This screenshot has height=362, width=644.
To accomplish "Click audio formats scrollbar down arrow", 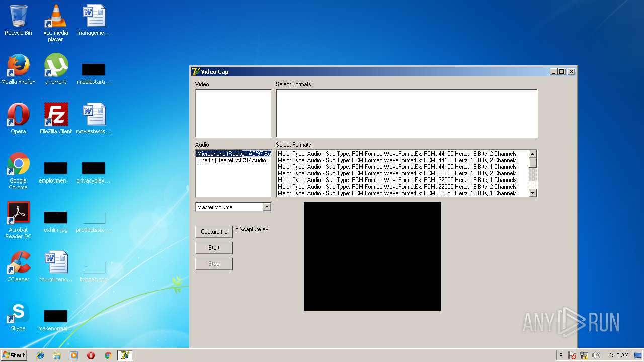I will point(533,193).
